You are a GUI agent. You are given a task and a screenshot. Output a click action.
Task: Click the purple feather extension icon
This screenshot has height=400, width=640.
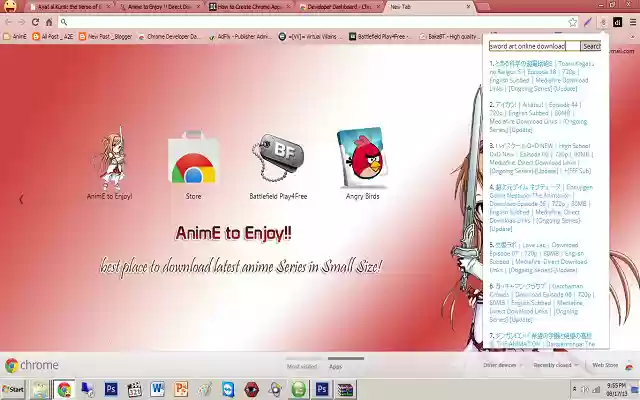(x=588, y=22)
